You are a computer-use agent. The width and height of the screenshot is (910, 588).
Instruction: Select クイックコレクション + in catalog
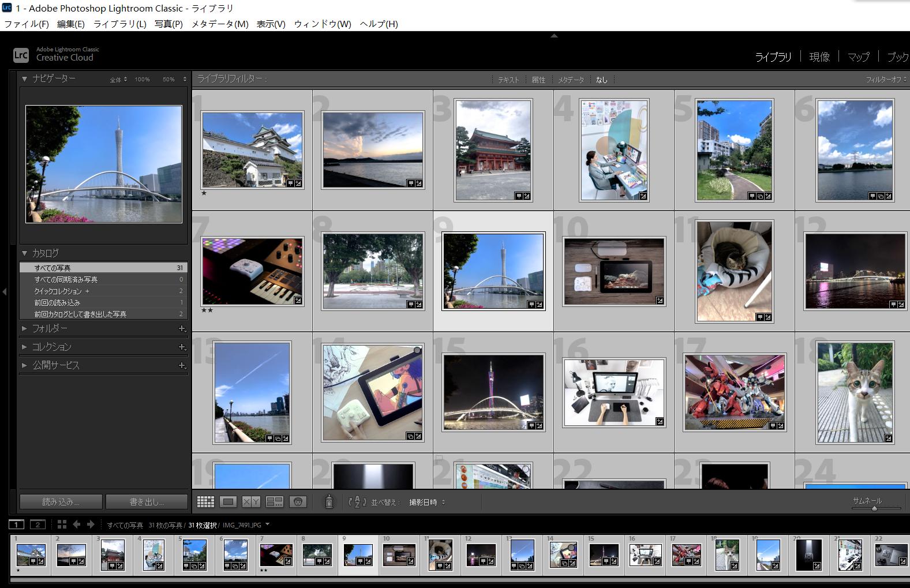tap(104, 291)
